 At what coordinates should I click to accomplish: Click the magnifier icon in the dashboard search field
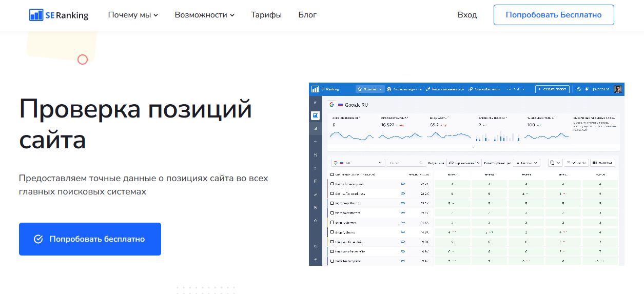(x=421, y=163)
